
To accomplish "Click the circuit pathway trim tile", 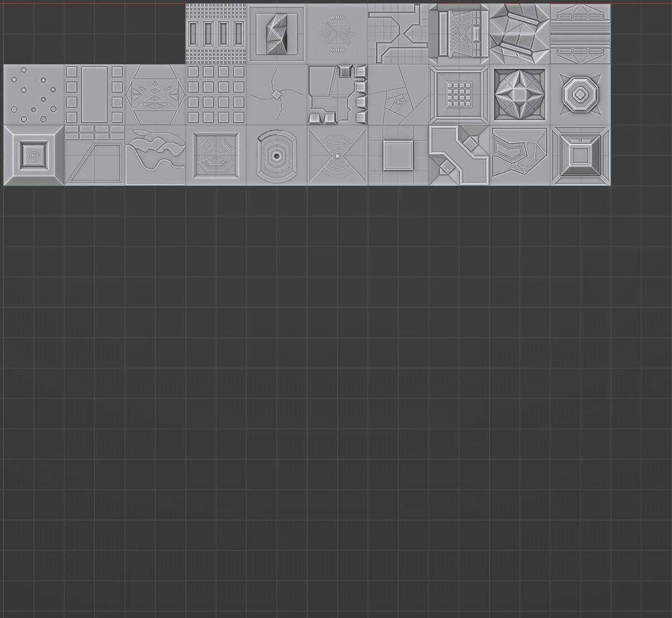I will click(398, 33).
